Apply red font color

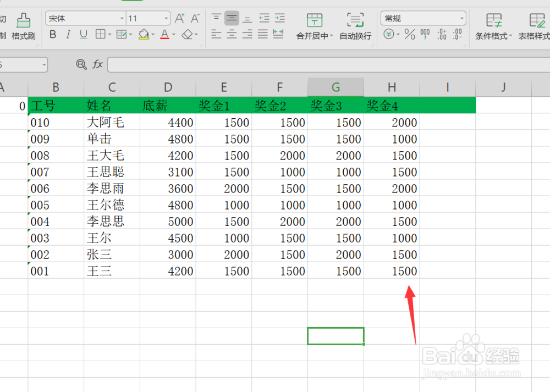(164, 34)
